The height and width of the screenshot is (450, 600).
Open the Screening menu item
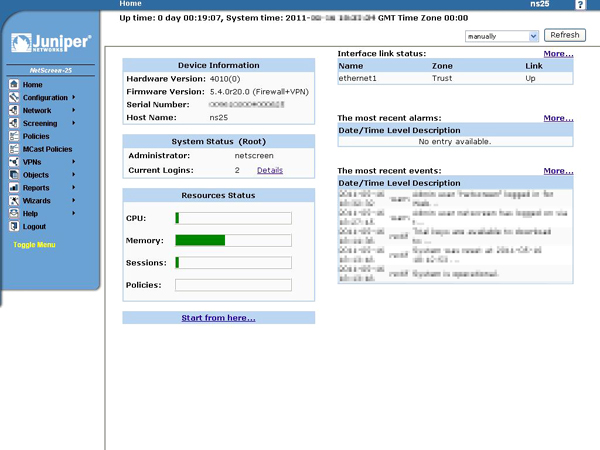40,123
